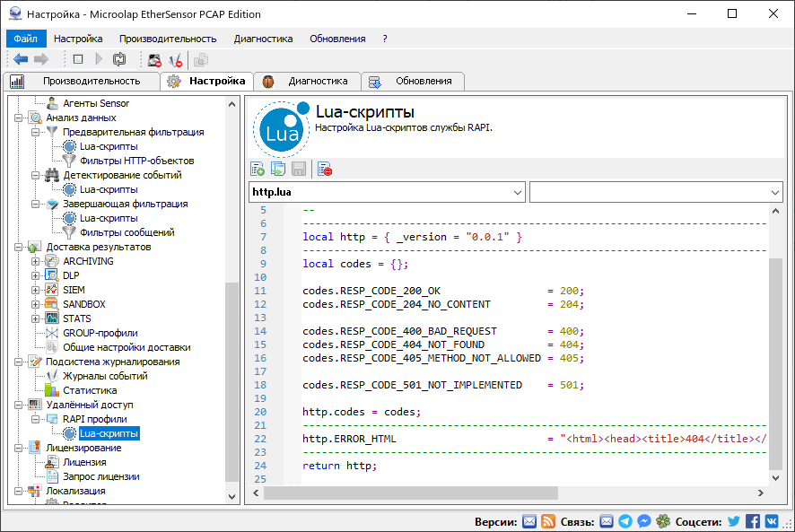
Task: Open the VK social network icon
Action: 772,521
